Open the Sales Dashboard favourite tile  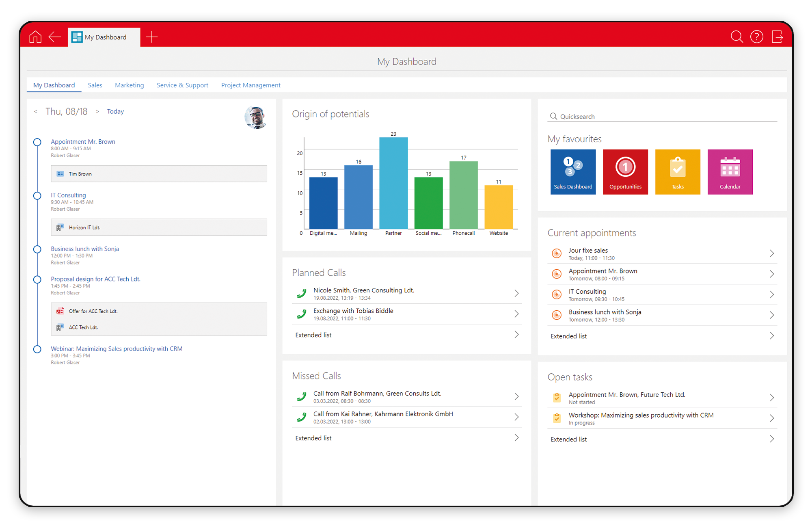[573, 171]
